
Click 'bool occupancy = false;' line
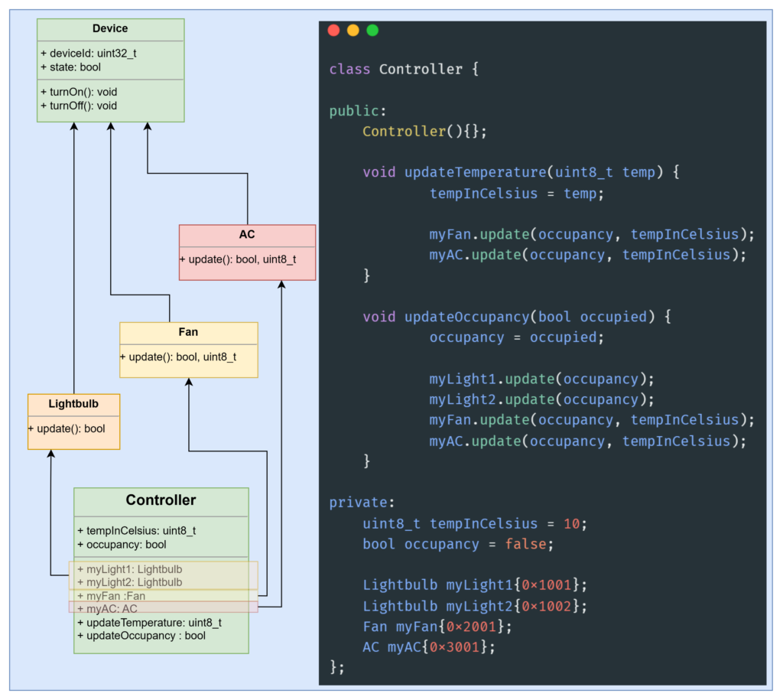pyautogui.click(x=459, y=544)
